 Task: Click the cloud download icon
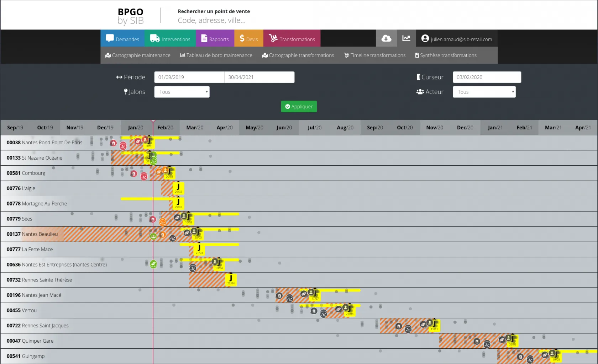pos(386,38)
